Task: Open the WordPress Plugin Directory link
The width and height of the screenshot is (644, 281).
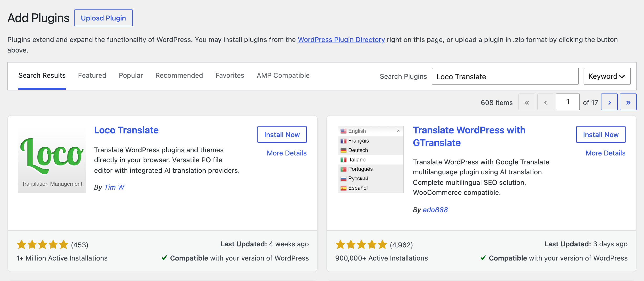Action: pyautogui.click(x=341, y=40)
